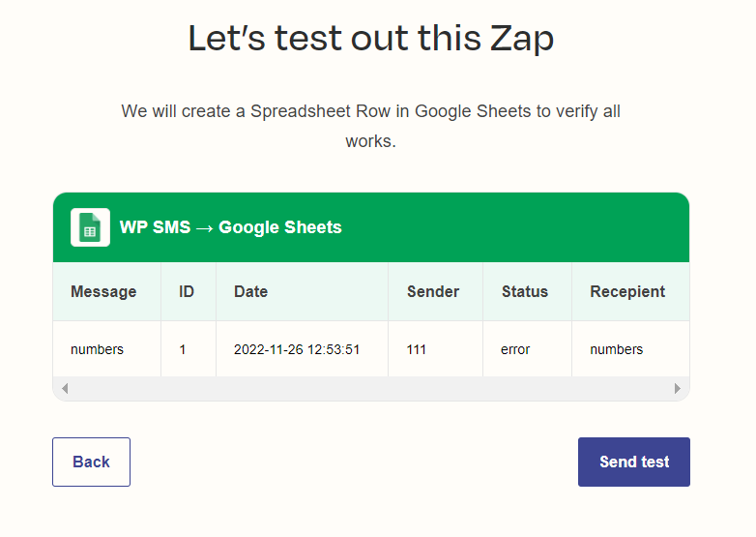Screen dimensions: 756x537
Task: Click the right scroll arrow
Action: pos(678,388)
